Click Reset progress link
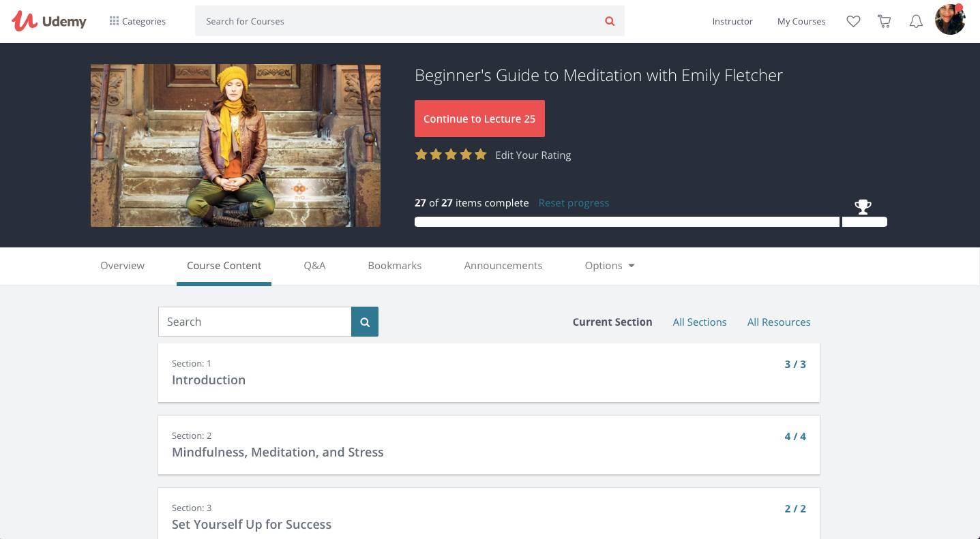Image resolution: width=980 pixels, height=539 pixels. coord(574,202)
